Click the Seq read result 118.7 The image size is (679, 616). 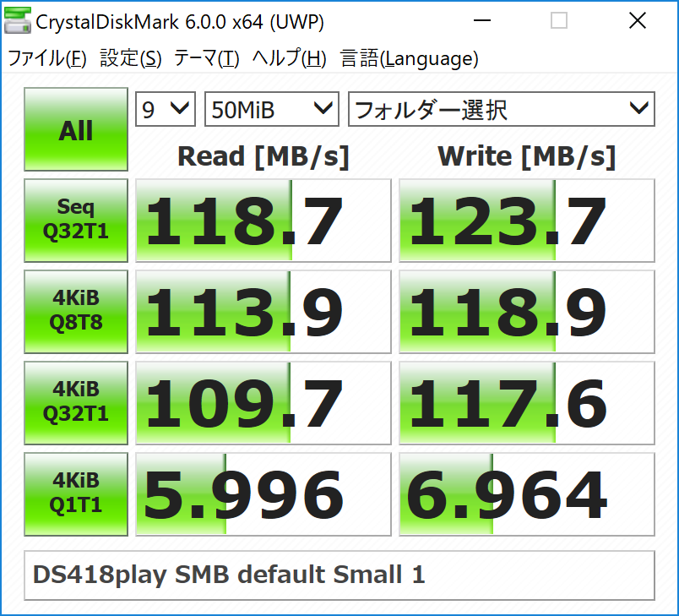click(263, 221)
